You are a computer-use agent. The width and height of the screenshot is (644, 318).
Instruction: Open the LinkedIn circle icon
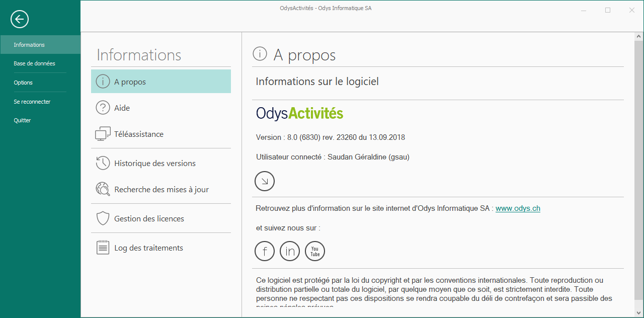click(290, 251)
